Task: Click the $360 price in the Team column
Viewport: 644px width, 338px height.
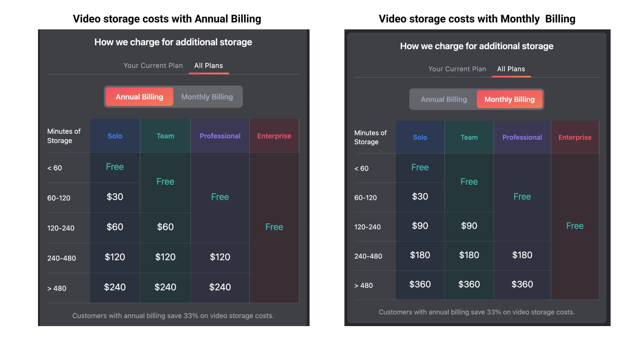Action: click(x=469, y=284)
